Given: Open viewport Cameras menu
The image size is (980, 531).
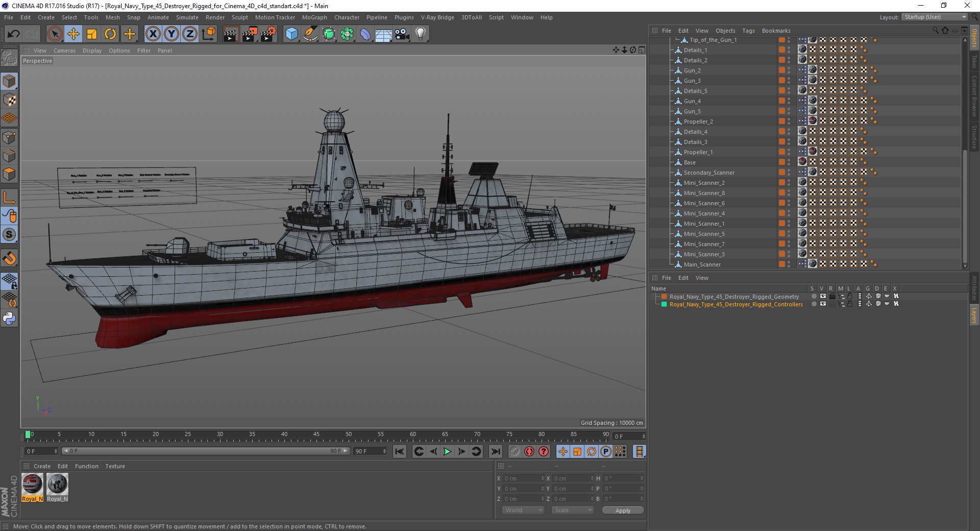Looking at the screenshot, I should pos(64,51).
